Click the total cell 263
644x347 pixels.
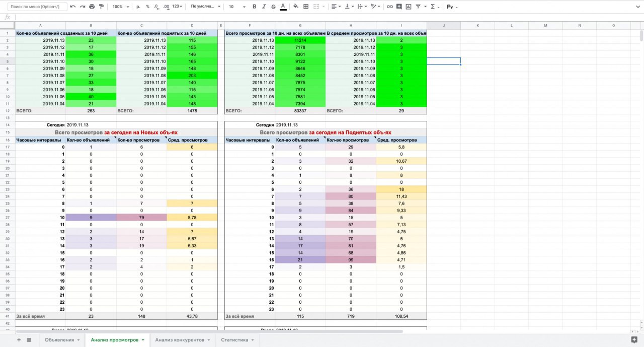[91, 111]
